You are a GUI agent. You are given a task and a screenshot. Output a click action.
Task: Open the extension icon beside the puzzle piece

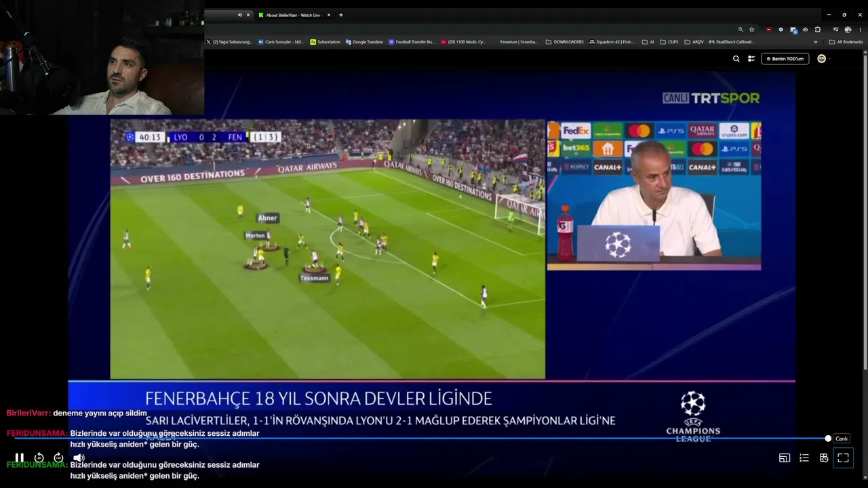[x=805, y=30]
